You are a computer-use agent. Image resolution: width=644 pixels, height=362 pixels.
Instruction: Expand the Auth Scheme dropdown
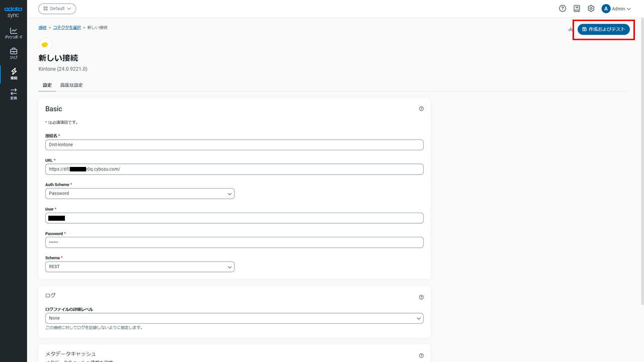tap(140, 194)
